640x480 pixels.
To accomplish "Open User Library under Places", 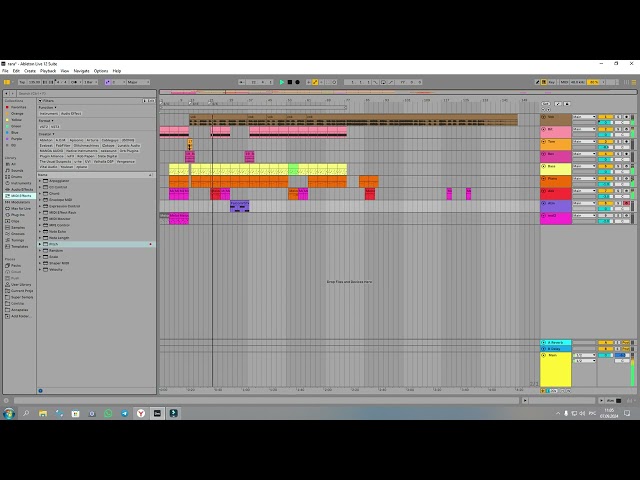I will [x=18, y=284].
